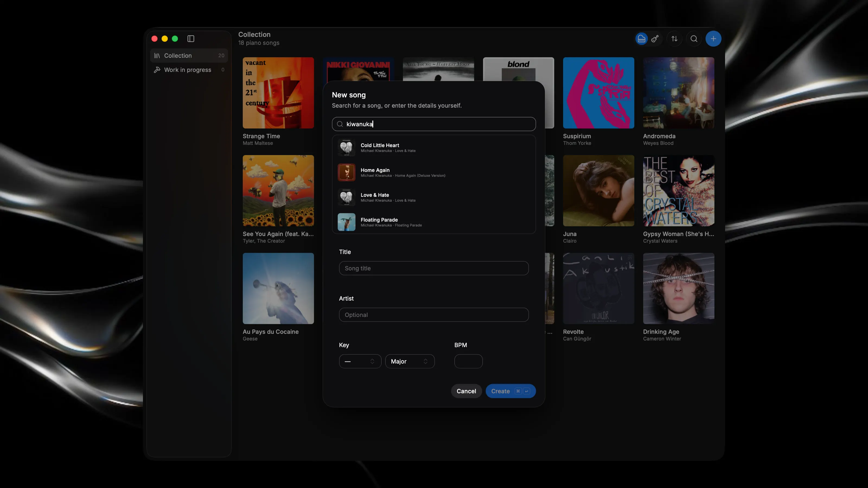Viewport: 868px width, 488px height.
Task: Click the Geese artist name
Action: coord(250,339)
